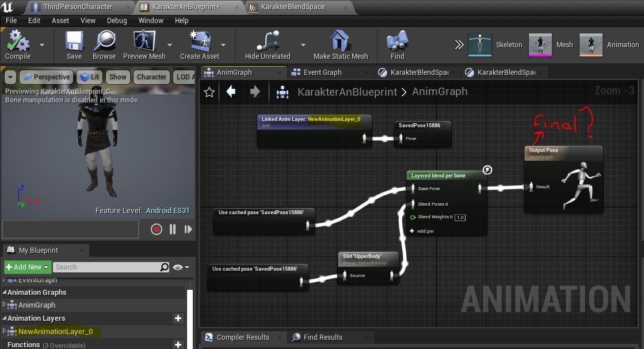Click the Make Static Mesh icon
644x349 pixels.
pyautogui.click(x=341, y=45)
